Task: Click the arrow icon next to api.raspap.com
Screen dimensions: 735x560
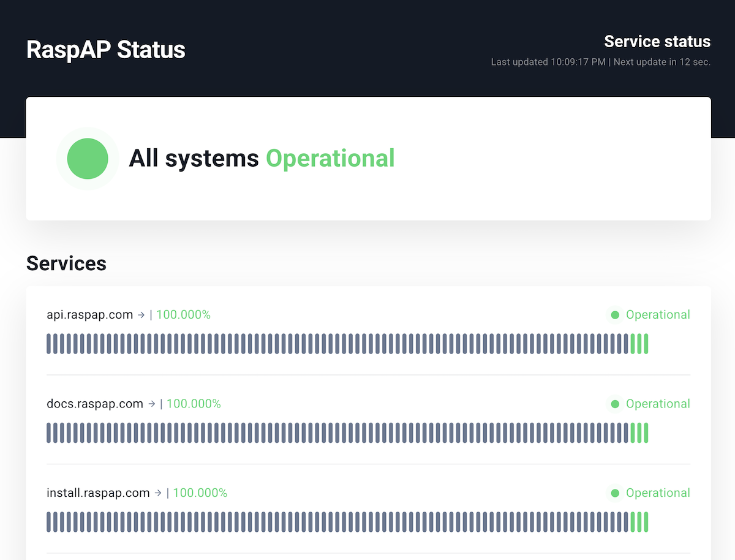Action: (141, 315)
